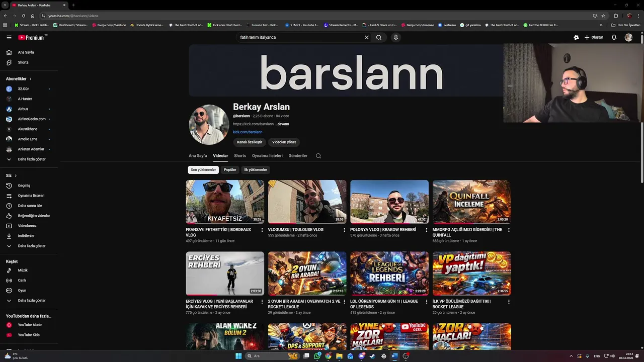
Task: Open Toulouse vlog video thumbnail
Action: pyautogui.click(x=307, y=202)
